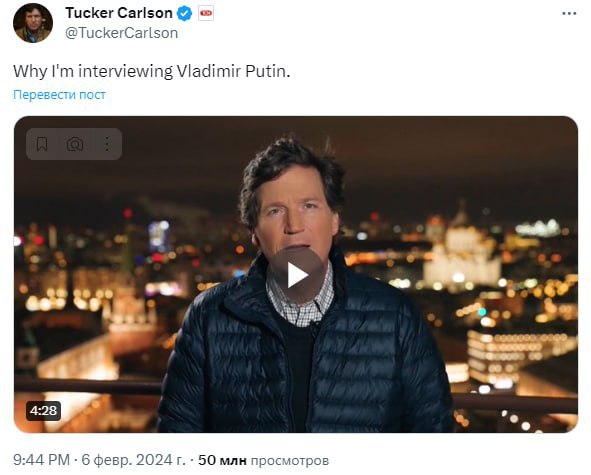Click the blue verified checkmark badge
This screenshot has height=475, width=591.
184,14
